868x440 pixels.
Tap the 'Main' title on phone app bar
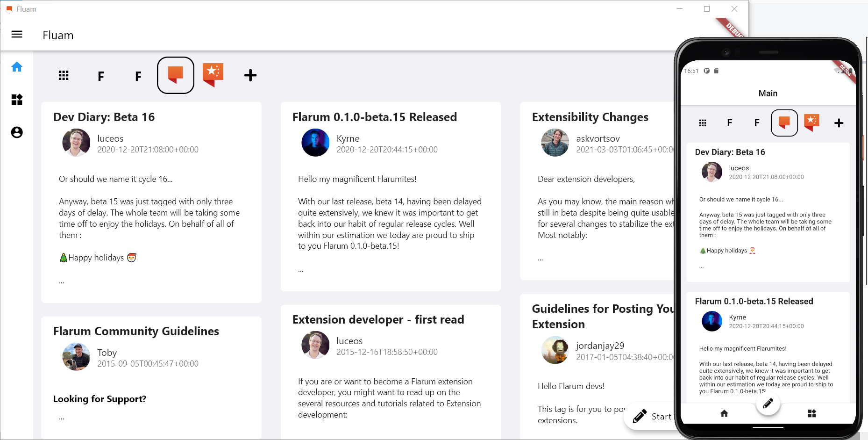point(768,94)
